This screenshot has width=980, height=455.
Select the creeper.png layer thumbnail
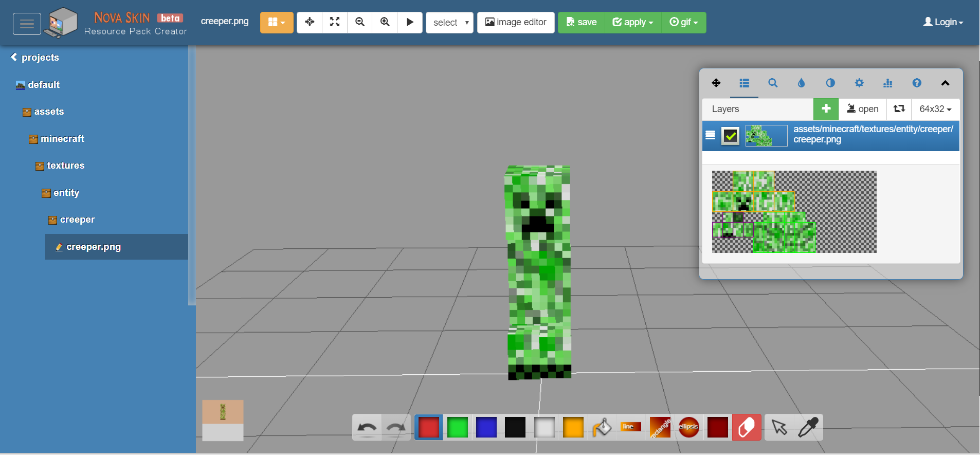[766, 136]
